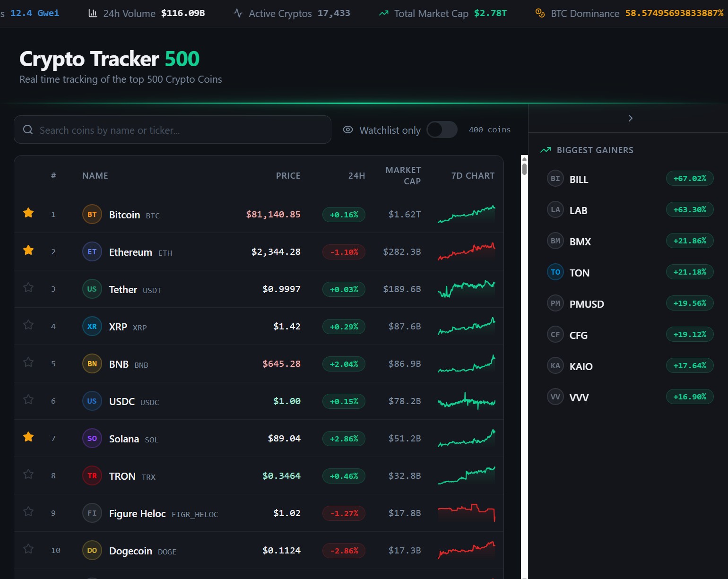Click the Biggest Gainers trend icon
728x579 pixels.
[546, 150]
